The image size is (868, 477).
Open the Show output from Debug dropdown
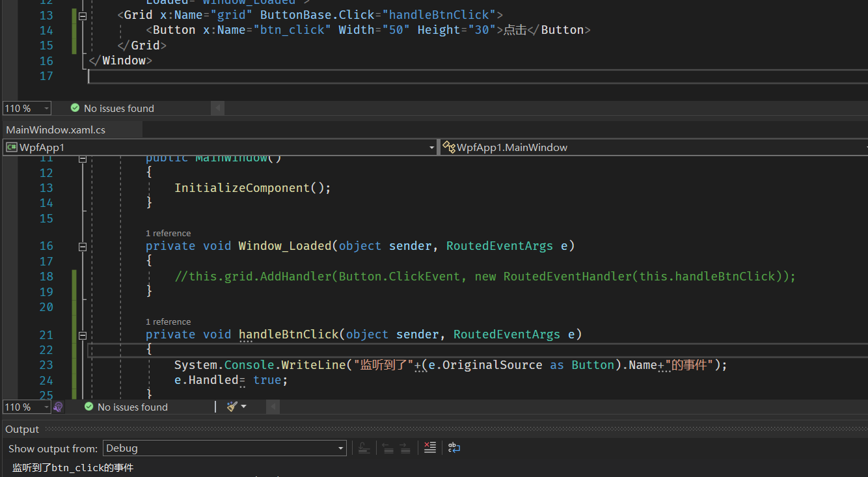coord(224,448)
